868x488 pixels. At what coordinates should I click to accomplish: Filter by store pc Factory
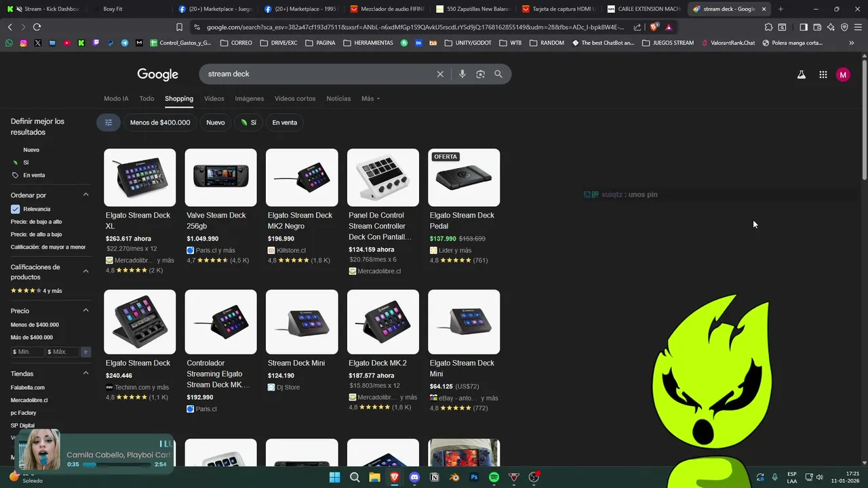click(24, 413)
